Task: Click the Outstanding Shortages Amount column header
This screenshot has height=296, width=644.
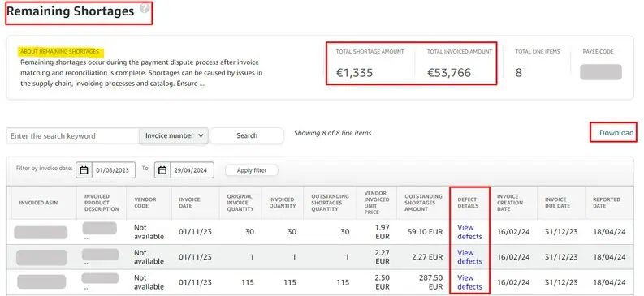Action: click(423, 203)
